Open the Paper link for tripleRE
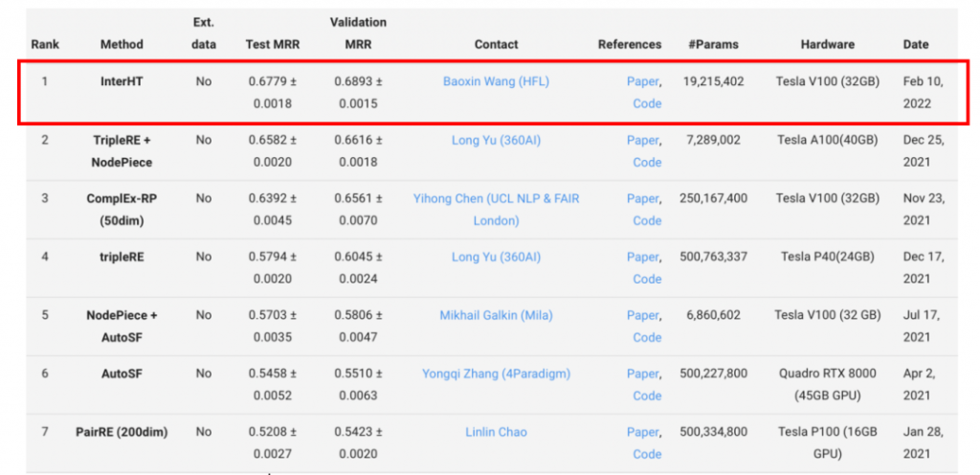 click(642, 257)
